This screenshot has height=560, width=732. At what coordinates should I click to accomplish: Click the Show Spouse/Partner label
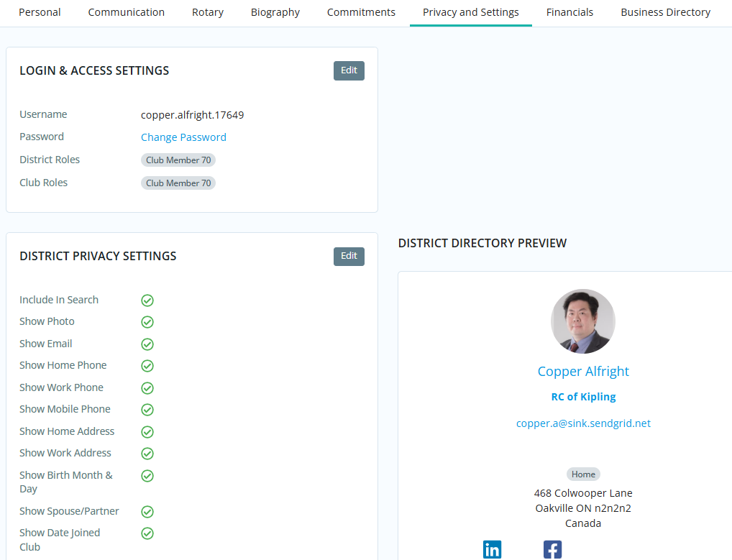[x=69, y=511]
